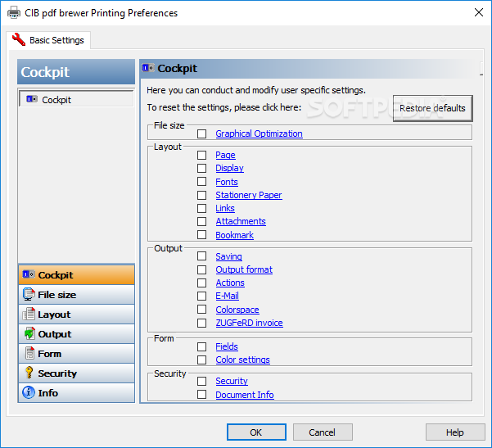Screen dimensions: 492x448
Task: Click the Cancel button
Action: point(323,432)
